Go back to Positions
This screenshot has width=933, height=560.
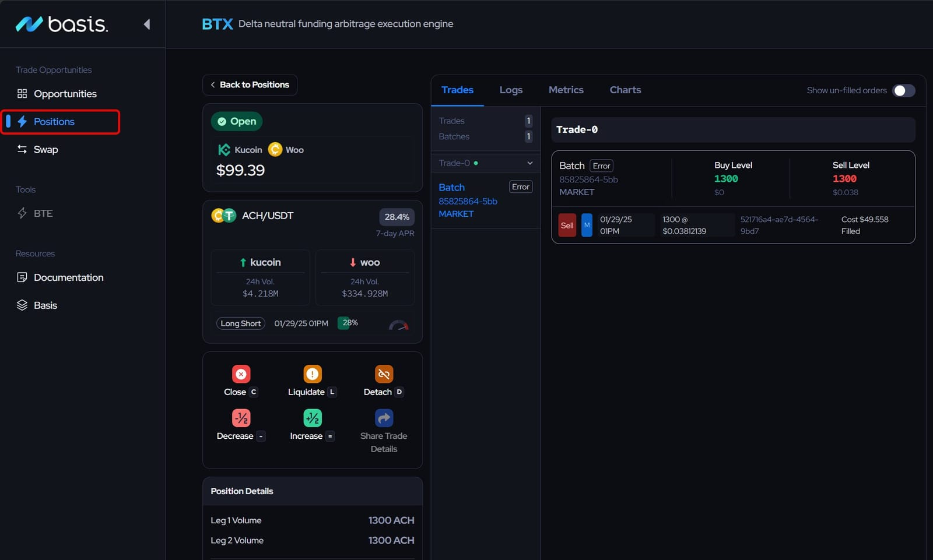click(x=250, y=84)
